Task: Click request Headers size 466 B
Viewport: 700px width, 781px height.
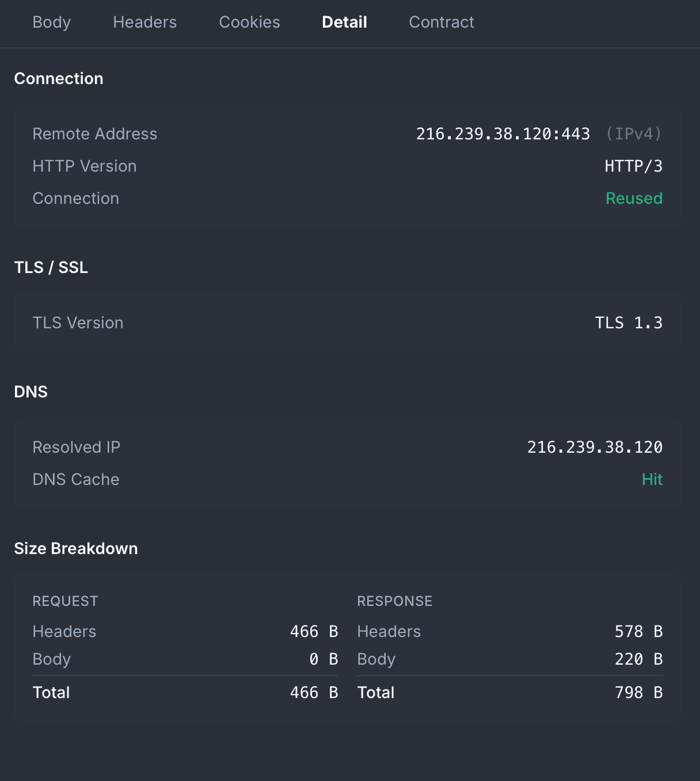Action: [314, 631]
